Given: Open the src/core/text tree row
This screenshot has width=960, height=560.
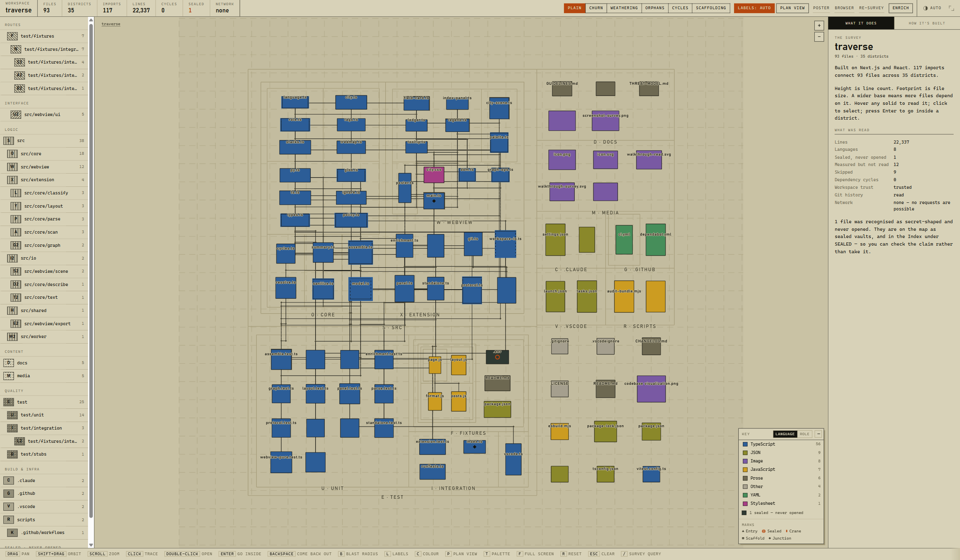Looking at the screenshot, I should (44, 298).
